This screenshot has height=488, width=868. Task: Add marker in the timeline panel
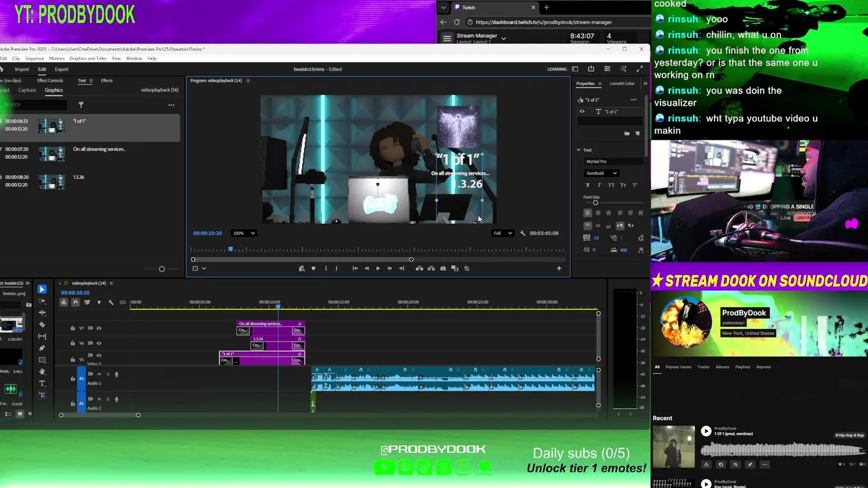[x=99, y=302]
